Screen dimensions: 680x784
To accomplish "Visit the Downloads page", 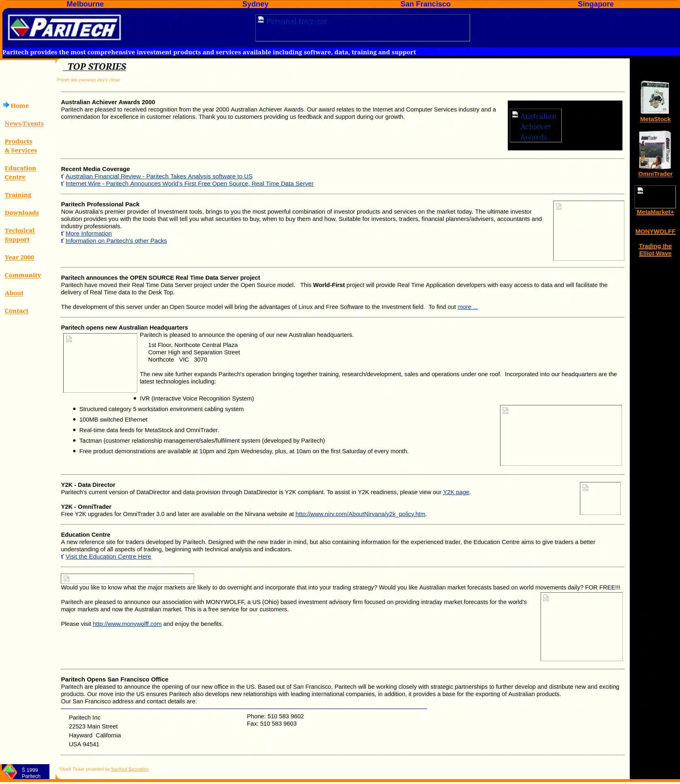I will (22, 212).
